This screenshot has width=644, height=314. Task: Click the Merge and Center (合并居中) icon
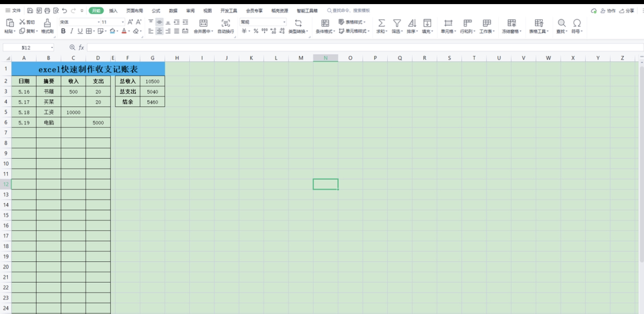click(203, 23)
